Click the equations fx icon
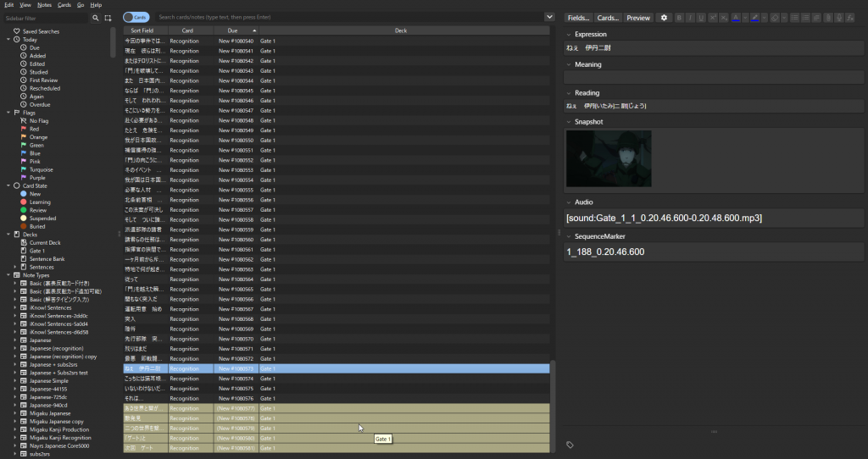Screen dimensions: 868x459 [x=851, y=18]
